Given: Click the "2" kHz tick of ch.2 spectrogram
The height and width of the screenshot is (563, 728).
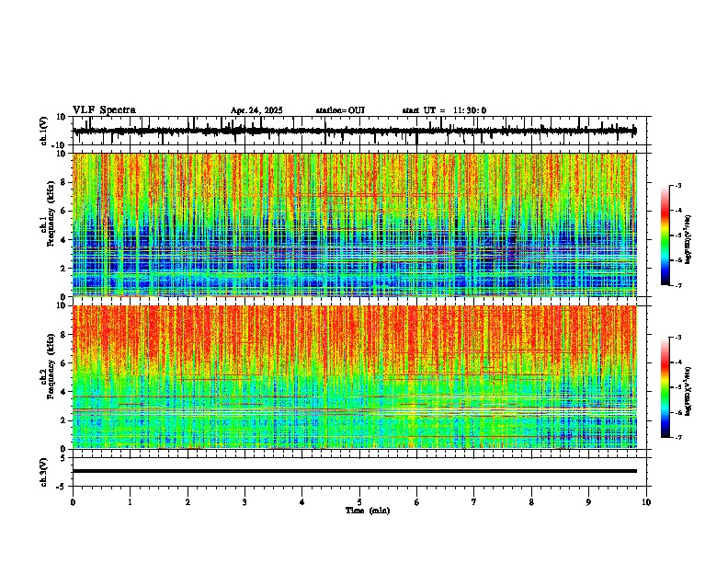Looking at the screenshot, I should tap(63, 420).
